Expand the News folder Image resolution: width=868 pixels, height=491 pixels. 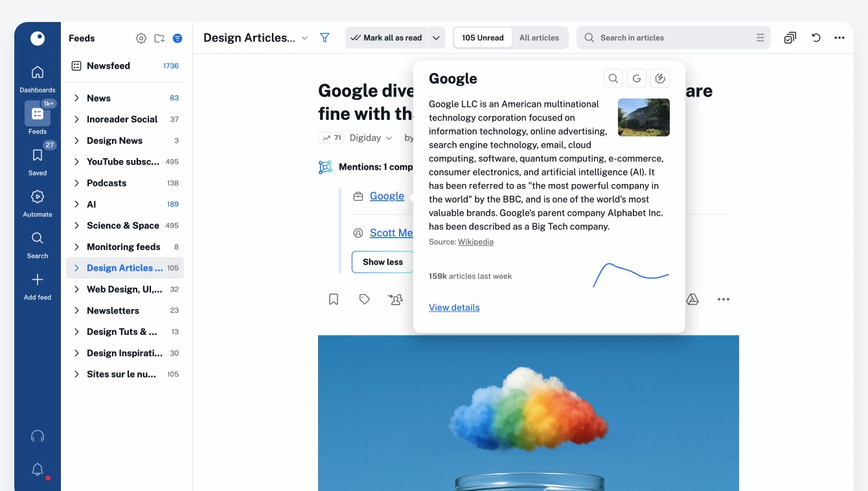76,98
